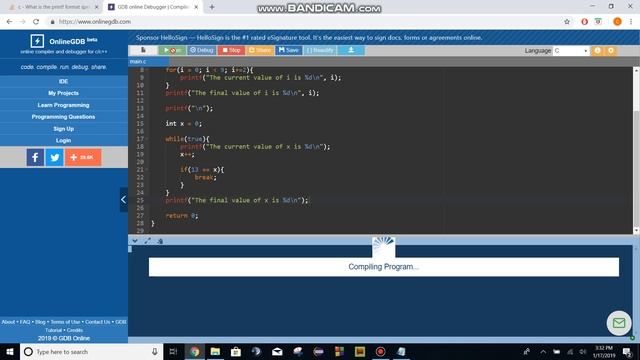
Task: Beautify the source code
Action: (320, 50)
